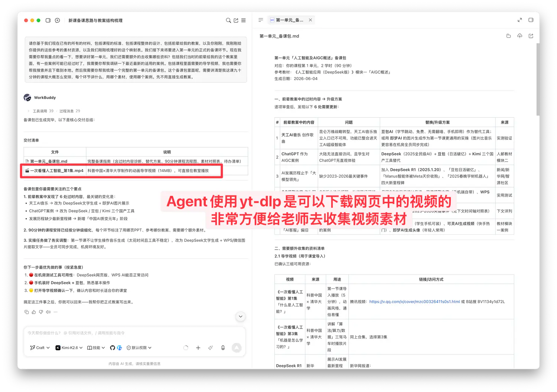557x392 pixels.
Task: Click the 新课备课思路与教案结构梳理 conversation title
Action: [x=95, y=20]
